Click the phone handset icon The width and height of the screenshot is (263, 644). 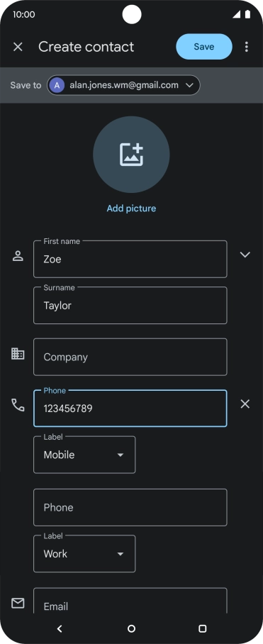click(x=18, y=406)
